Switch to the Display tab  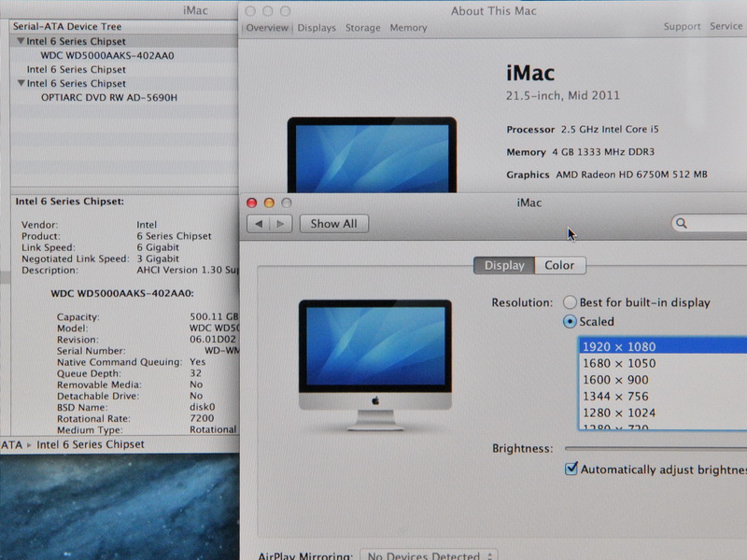pos(504,265)
